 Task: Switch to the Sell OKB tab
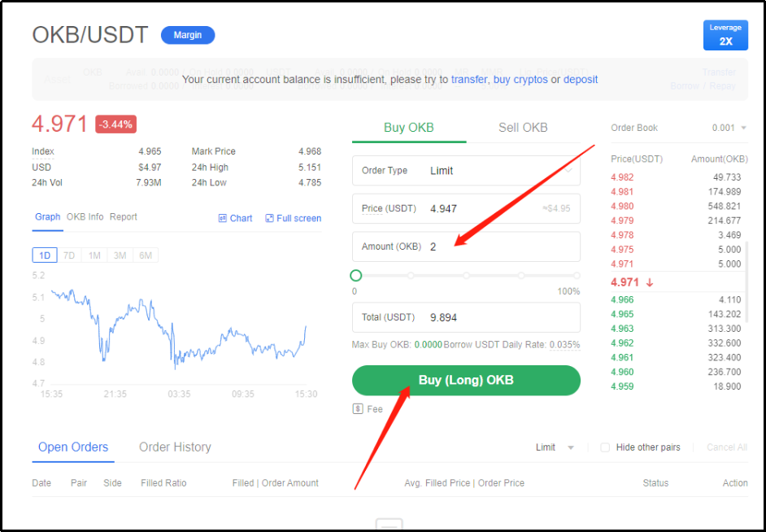[x=523, y=128]
